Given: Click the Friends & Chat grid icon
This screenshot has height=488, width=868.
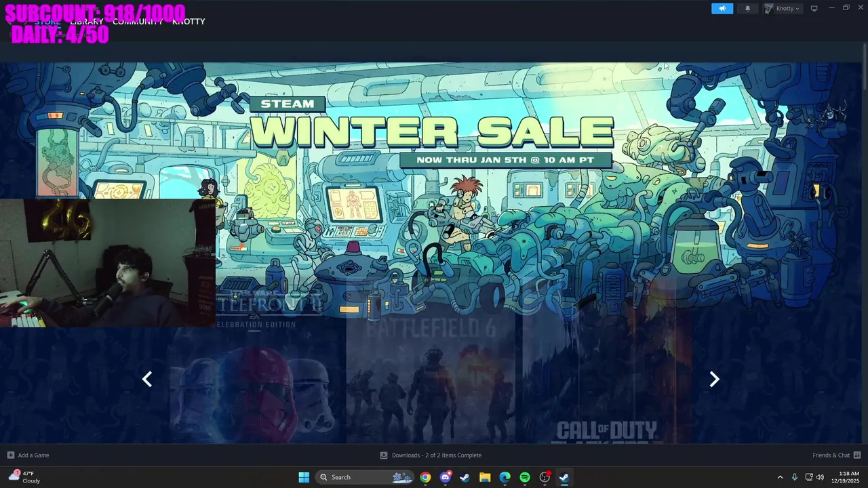Looking at the screenshot, I should pyautogui.click(x=857, y=455).
